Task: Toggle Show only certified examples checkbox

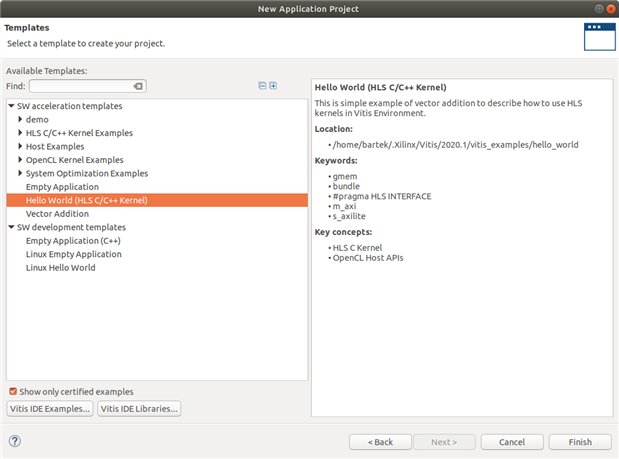Action: pyautogui.click(x=13, y=391)
